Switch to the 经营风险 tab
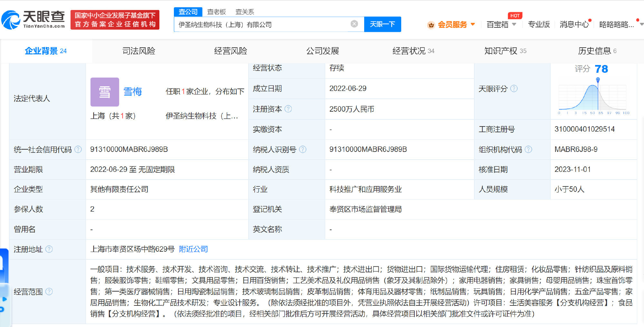Image resolution: width=644 pixels, height=327 pixels. coord(231,51)
